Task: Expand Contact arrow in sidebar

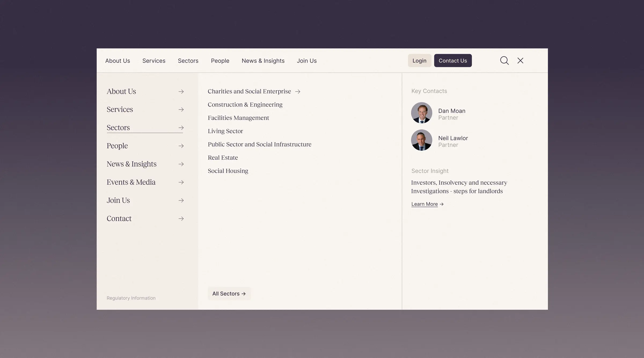Action: pyautogui.click(x=181, y=219)
